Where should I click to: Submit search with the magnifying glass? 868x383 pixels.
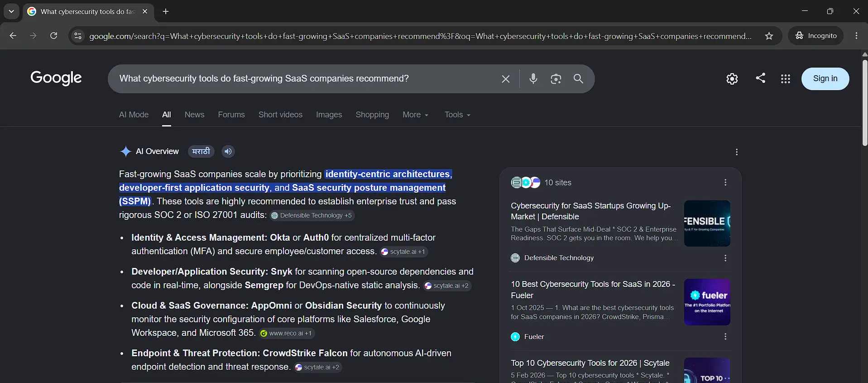point(578,78)
